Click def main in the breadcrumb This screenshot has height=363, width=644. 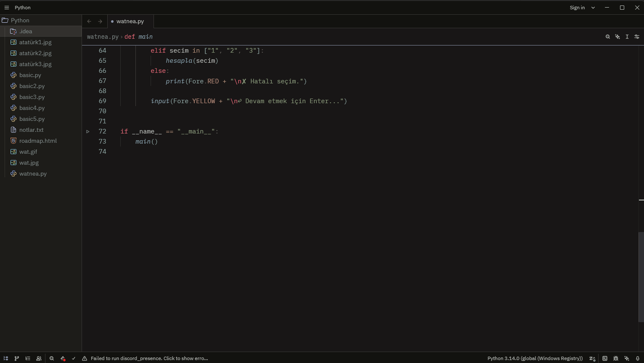pos(138,37)
